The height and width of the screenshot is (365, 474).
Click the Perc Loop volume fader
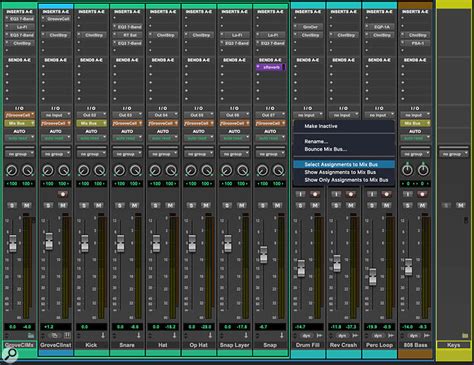372,276
